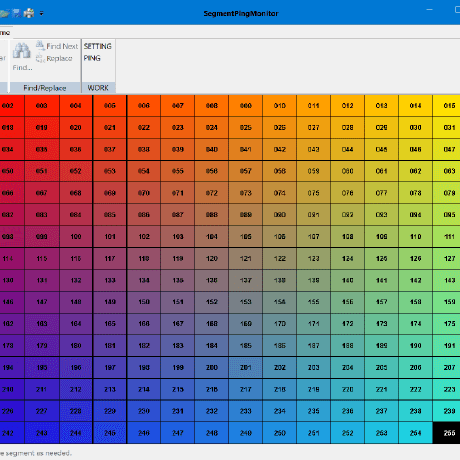
Task: Click Replace in the ribbon
Action: [54, 58]
